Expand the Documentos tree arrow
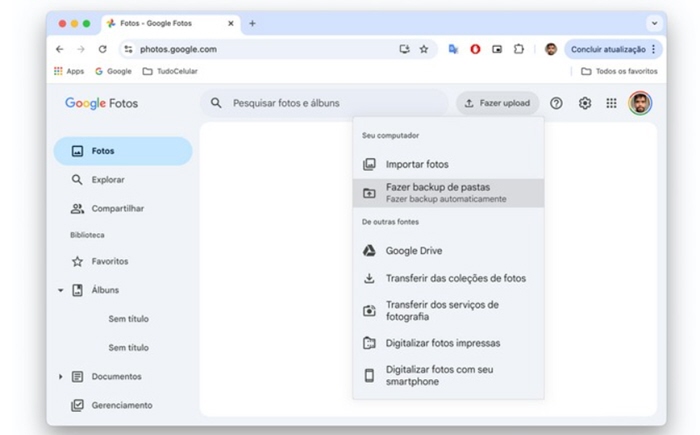The height and width of the screenshot is (435, 700). 60,376
